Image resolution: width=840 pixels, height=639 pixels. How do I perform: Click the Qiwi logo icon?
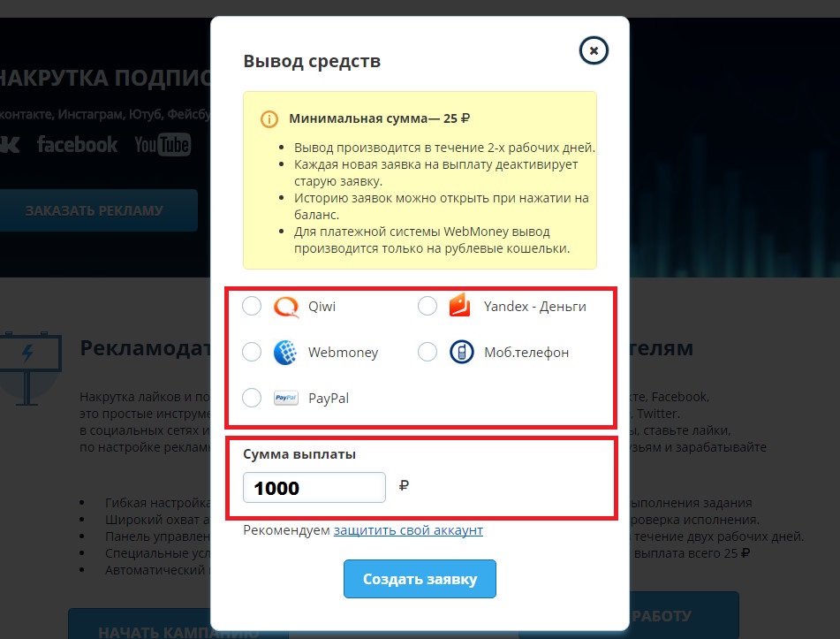[286, 308]
